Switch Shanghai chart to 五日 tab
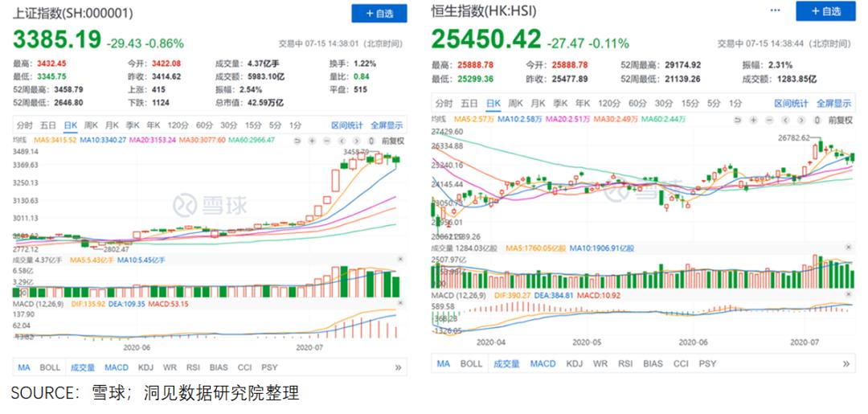The image size is (868, 414). 49,125
